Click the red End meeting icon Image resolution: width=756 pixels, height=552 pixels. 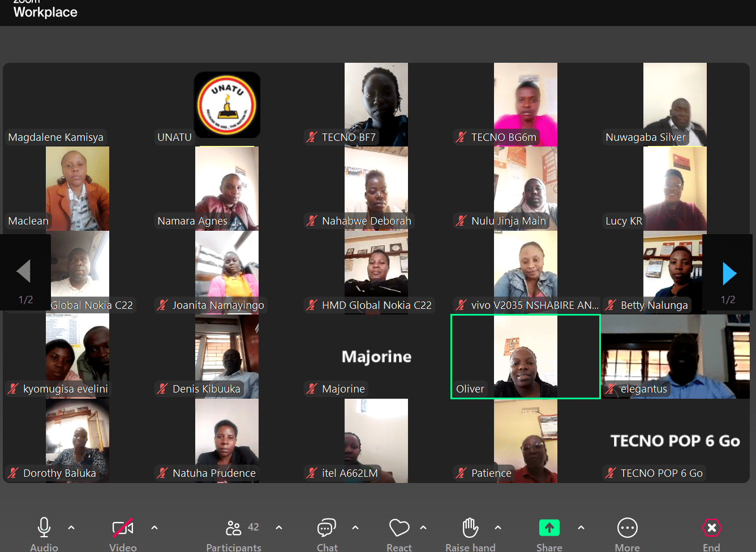711,528
